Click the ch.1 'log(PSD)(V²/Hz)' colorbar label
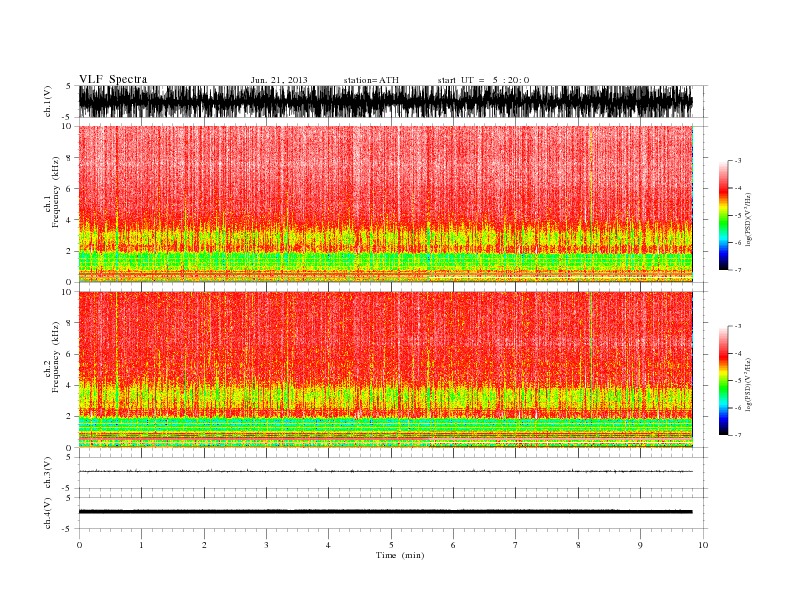 pyautogui.click(x=748, y=220)
